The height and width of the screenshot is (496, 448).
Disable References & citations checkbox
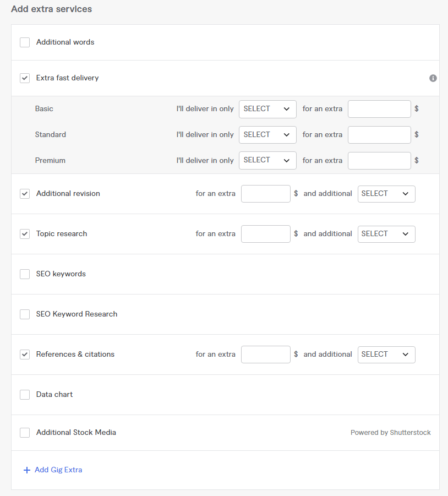pos(25,355)
